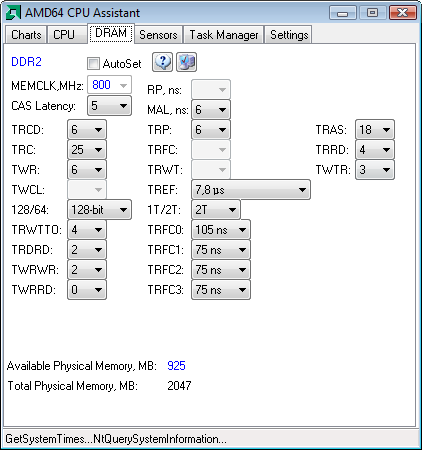Screen dimensions: 422x450
Task: Enable the AutoSet checkbox
Action: (93, 63)
